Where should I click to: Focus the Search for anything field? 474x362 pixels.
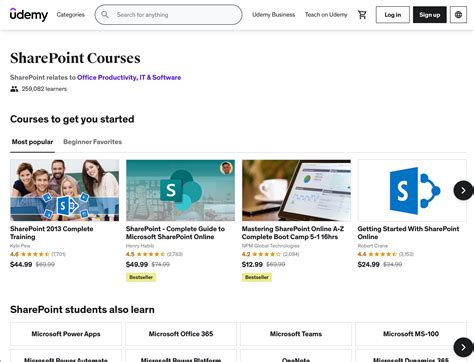(168, 15)
